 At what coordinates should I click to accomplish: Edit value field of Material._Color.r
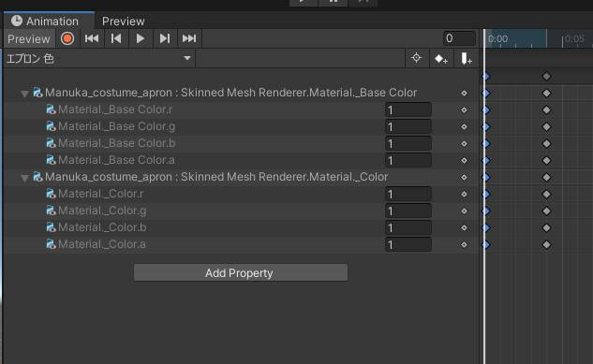pos(408,194)
